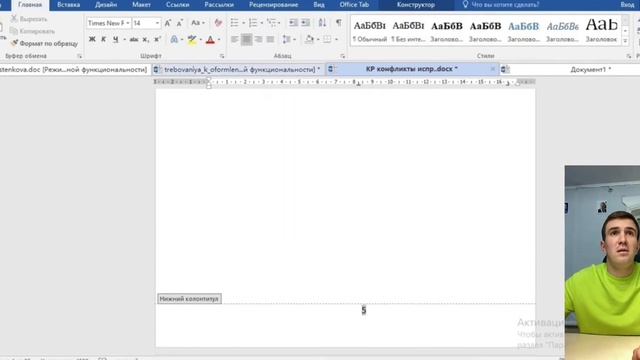Open the Конструктор ribbon tab
The height and width of the screenshot is (360, 640).
[x=416, y=5]
